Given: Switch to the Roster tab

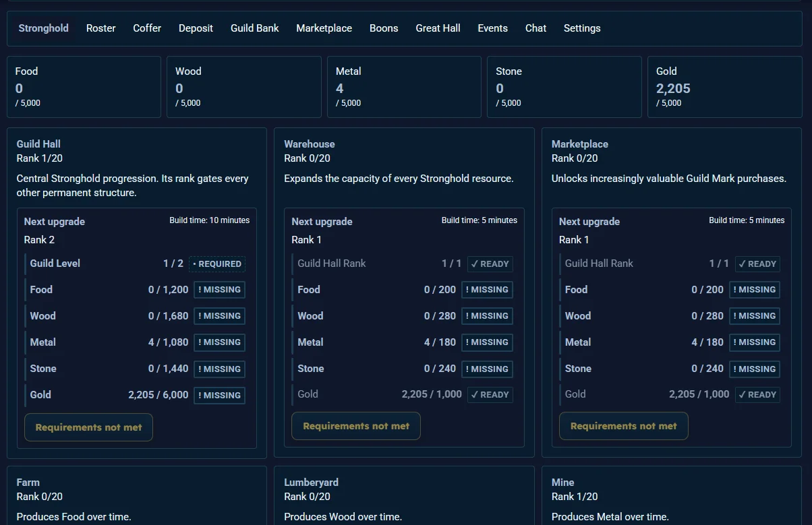Looking at the screenshot, I should coord(101,28).
